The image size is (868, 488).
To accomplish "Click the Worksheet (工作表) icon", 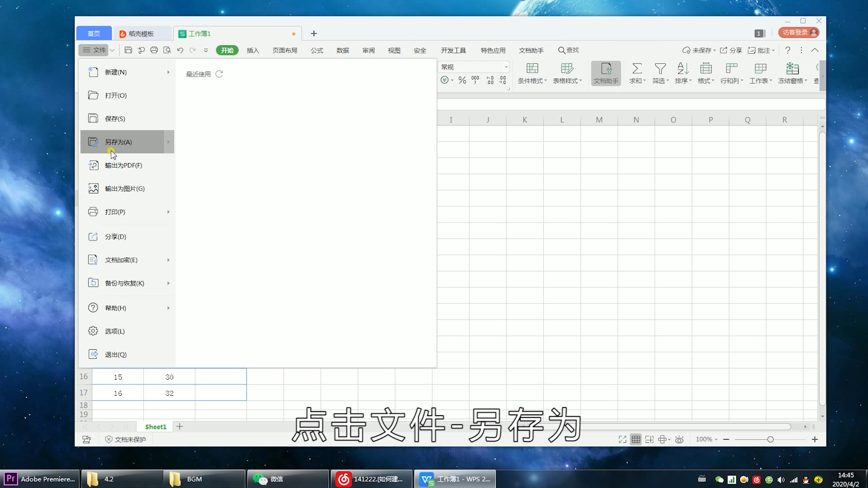I will pos(760,69).
